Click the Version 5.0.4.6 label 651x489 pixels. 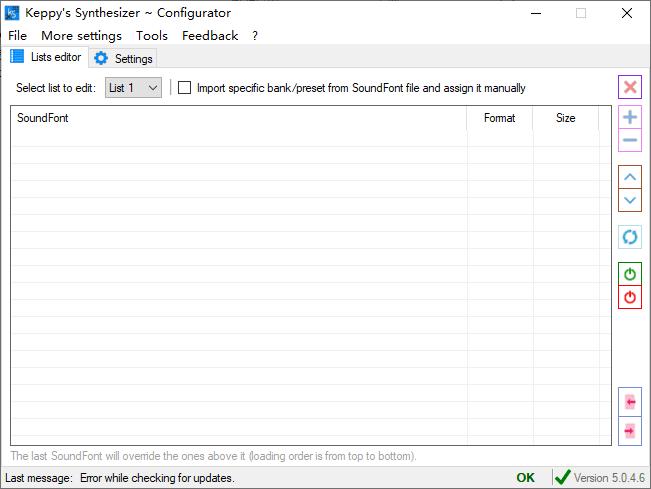[609, 478]
